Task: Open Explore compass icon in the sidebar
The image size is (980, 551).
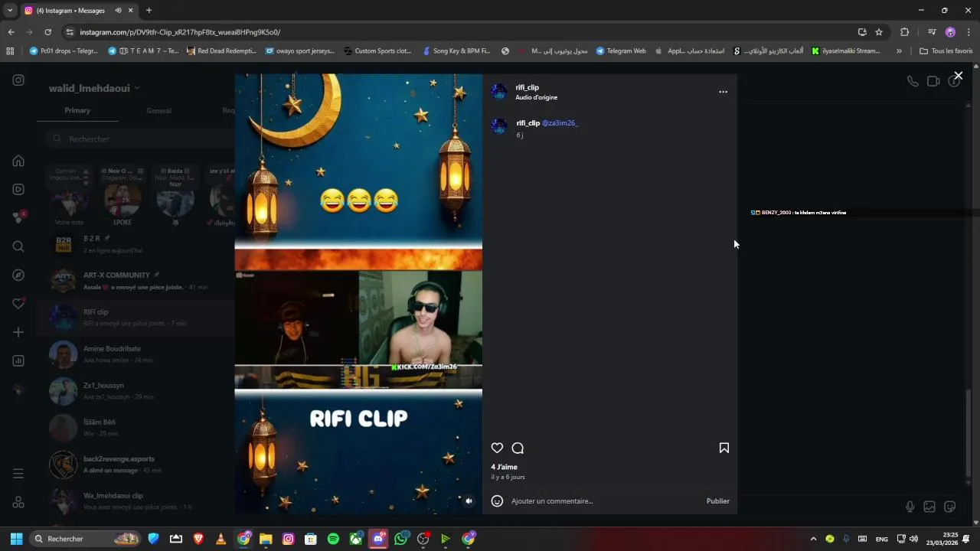Action: click(18, 275)
